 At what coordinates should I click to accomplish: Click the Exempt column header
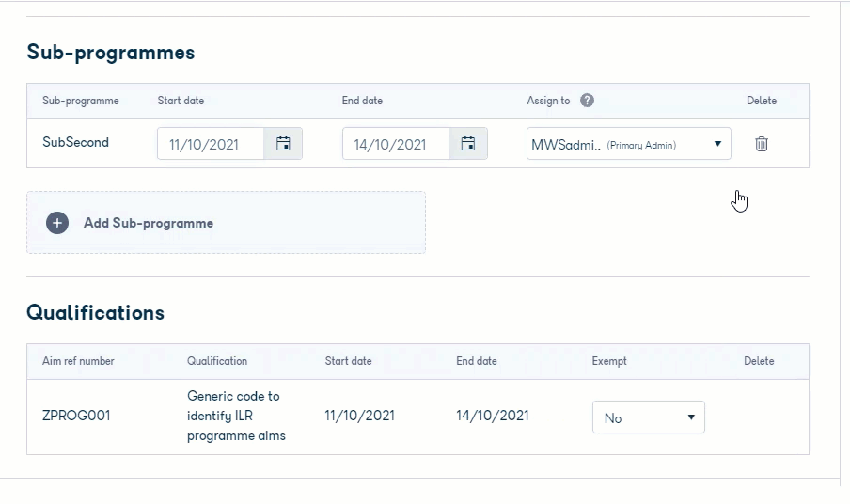[609, 361]
